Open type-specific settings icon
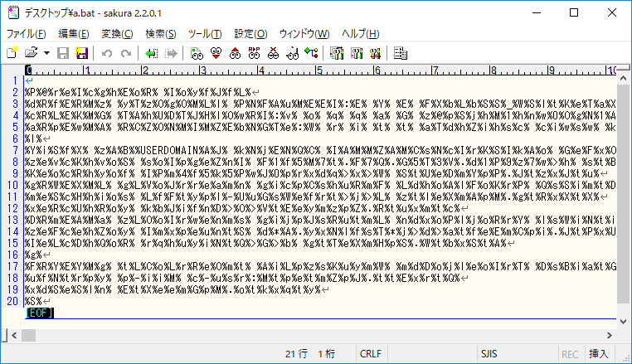 coord(357,53)
